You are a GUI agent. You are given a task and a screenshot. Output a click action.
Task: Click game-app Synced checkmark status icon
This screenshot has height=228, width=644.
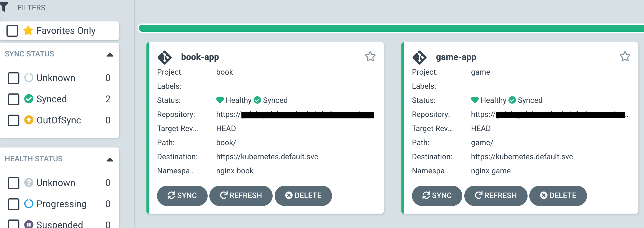tap(512, 100)
